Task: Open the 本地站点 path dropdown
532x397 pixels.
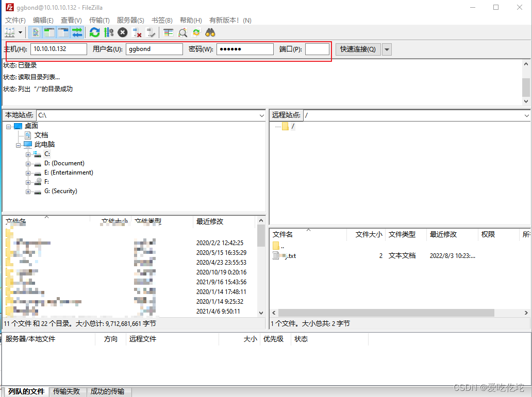Action: [261, 116]
